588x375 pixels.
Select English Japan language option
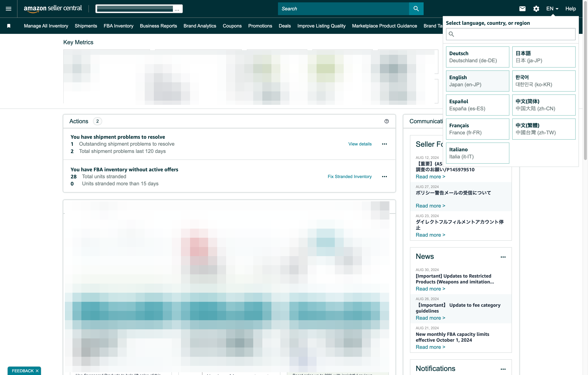coord(477,81)
